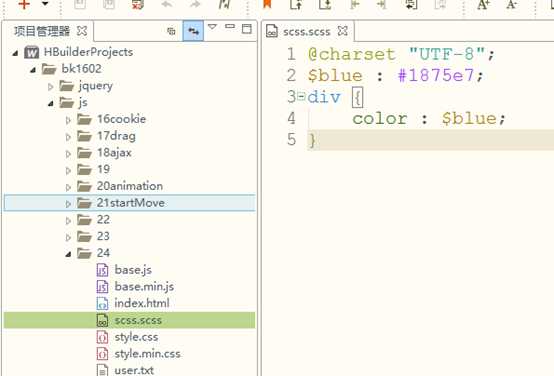Click the undo arrow toolbar icon
Image resolution: width=554 pixels, height=376 pixels.
[x=167, y=4]
